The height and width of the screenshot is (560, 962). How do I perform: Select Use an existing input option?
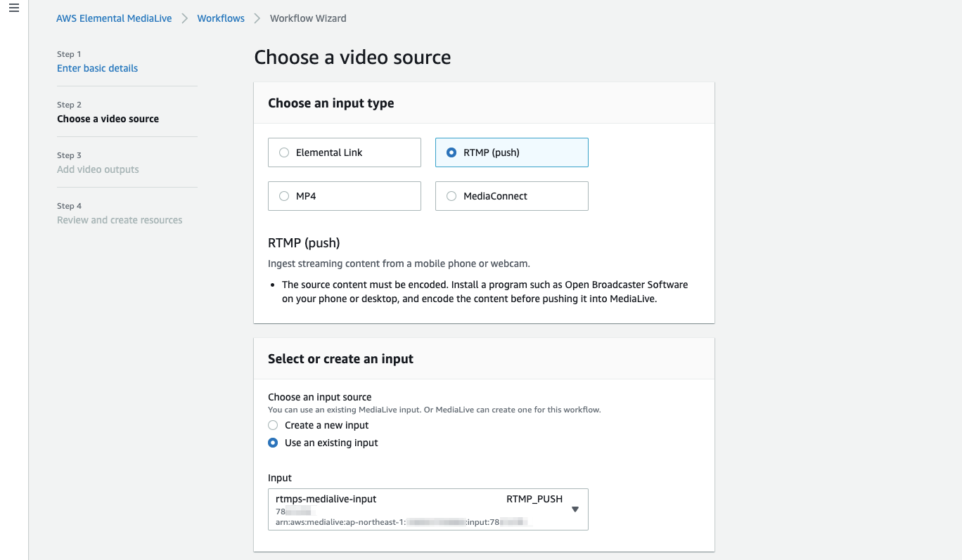tap(273, 443)
